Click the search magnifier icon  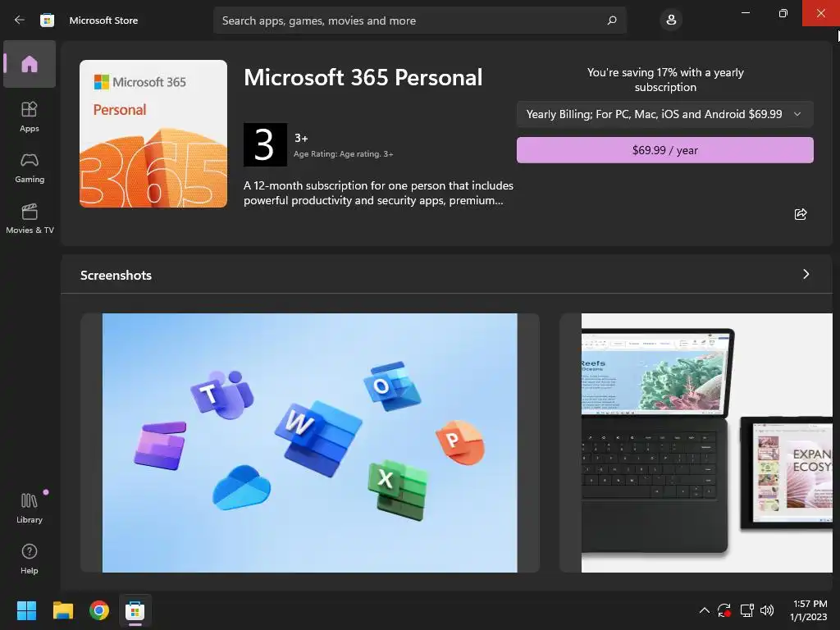[x=612, y=21]
